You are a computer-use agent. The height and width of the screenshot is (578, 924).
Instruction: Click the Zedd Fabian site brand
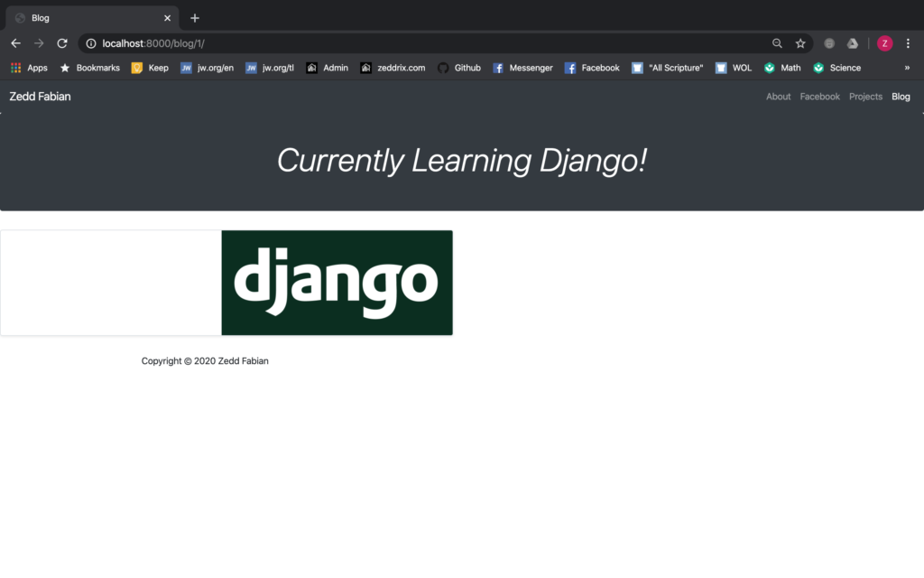coord(40,97)
